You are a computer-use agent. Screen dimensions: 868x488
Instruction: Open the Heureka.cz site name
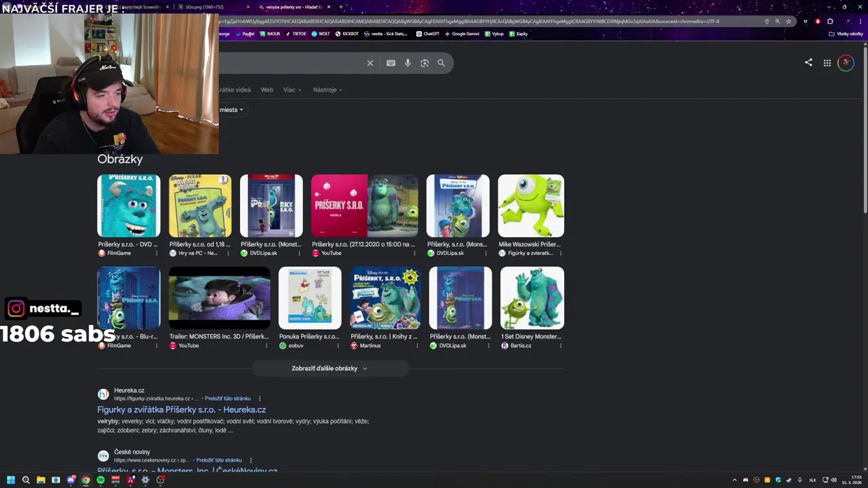click(x=129, y=390)
